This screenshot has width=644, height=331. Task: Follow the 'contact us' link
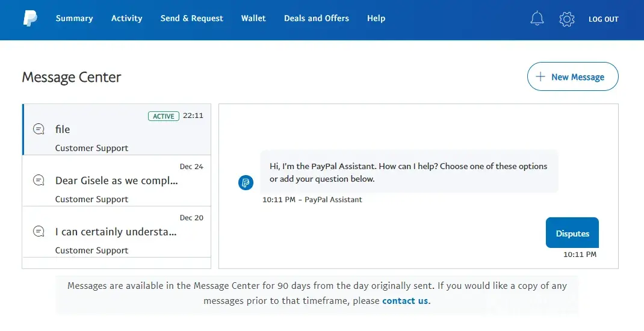tap(405, 301)
